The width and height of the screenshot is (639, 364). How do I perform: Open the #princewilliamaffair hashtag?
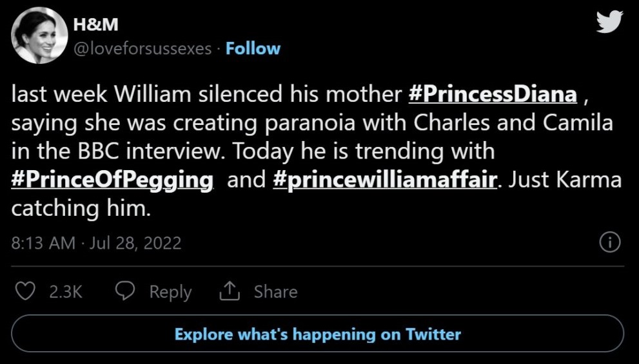(385, 179)
